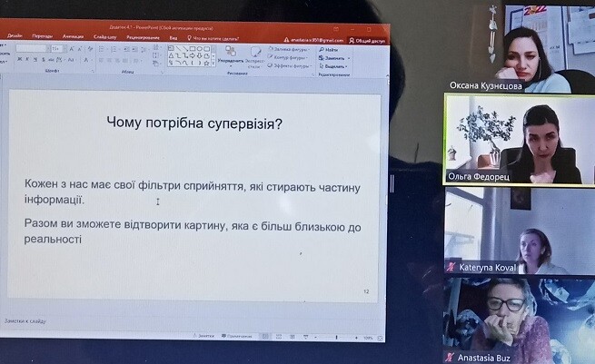
Task: Toggle bold formatting (Ж)
Action: tap(20, 59)
